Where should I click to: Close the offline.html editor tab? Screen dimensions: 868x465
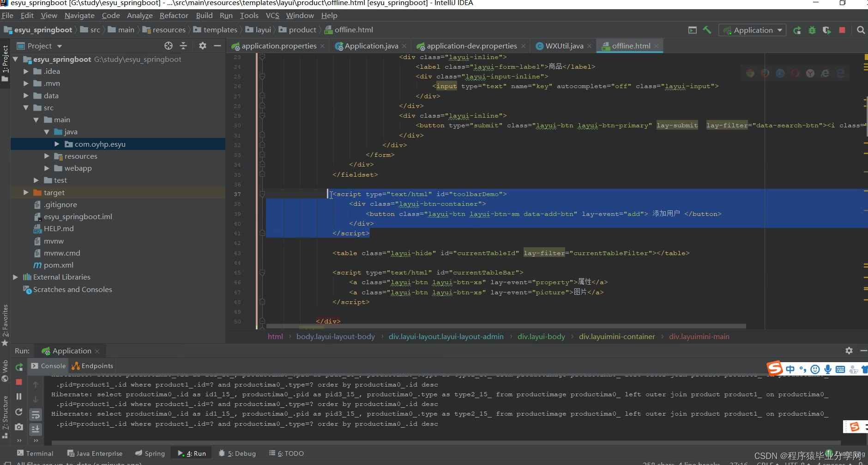(656, 46)
